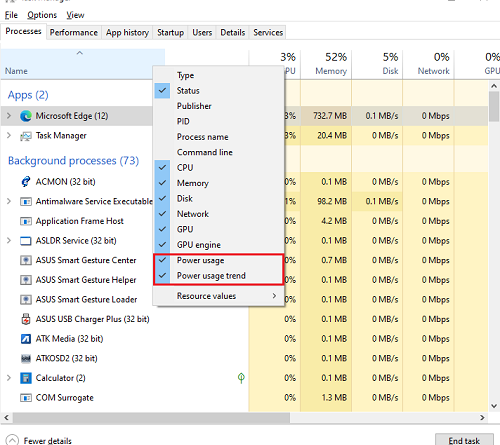Expand the Microsoft Edge process group
Viewport: 500px width, 445px height.
click(9, 116)
